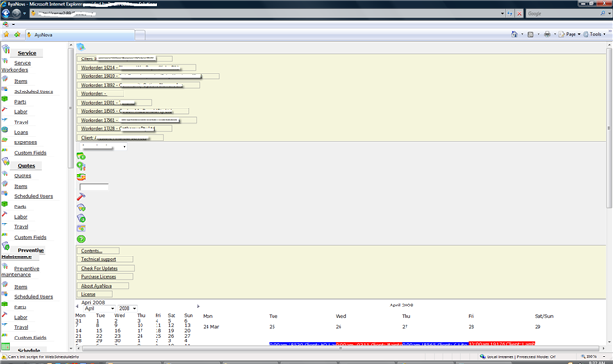Open Scheduled Users under Service
The image size is (613, 364).
(34, 91)
